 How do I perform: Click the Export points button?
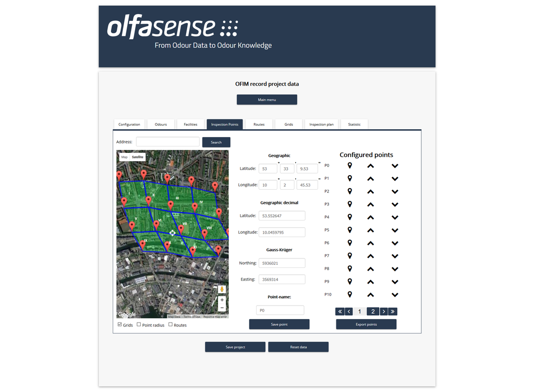coord(366,324)
